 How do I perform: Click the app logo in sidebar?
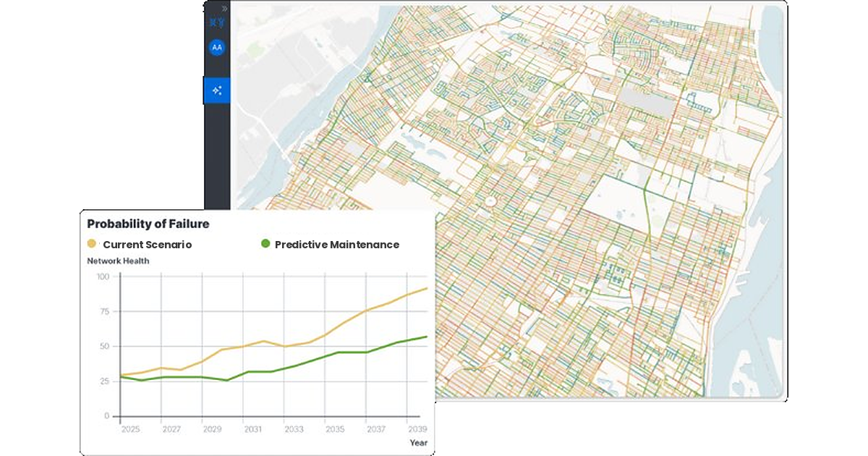(216, 24)
